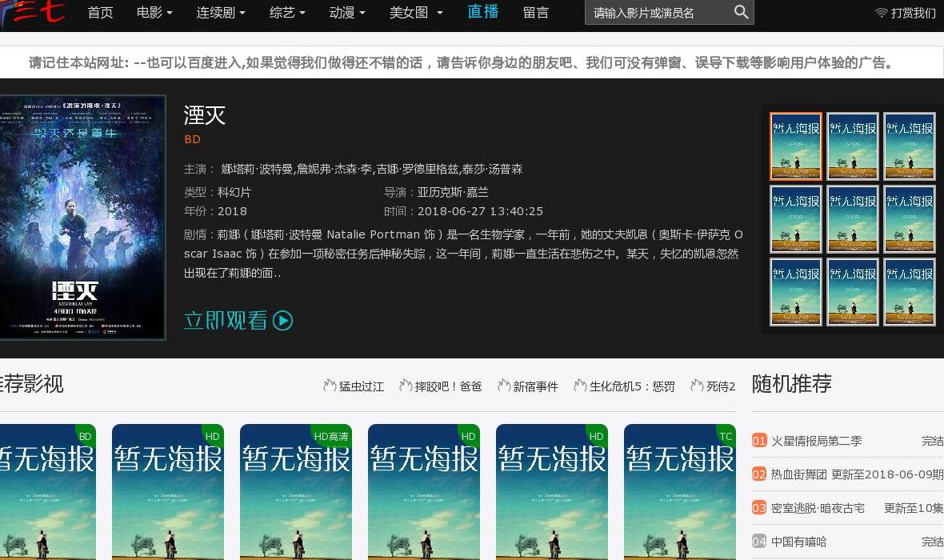The image size is (944, 560).
Task: Open 热血街舞团 in 随机推荐 list
Action: tap(799, 474)
